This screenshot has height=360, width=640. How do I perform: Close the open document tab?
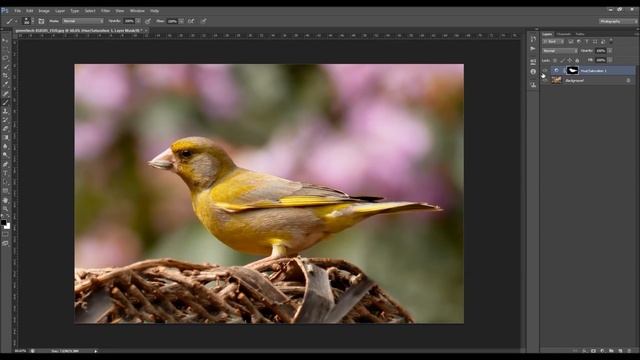[146, 30]
